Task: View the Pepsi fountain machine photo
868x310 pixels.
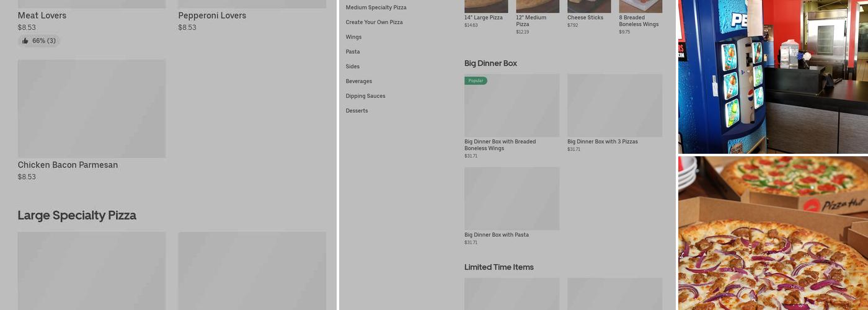Action: 773,77
